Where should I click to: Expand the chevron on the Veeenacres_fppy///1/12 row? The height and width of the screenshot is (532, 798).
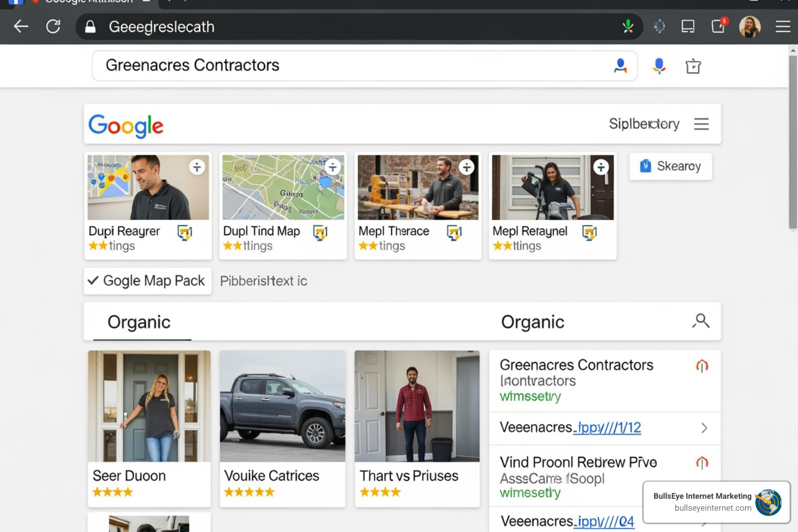[x=704, y=428]
